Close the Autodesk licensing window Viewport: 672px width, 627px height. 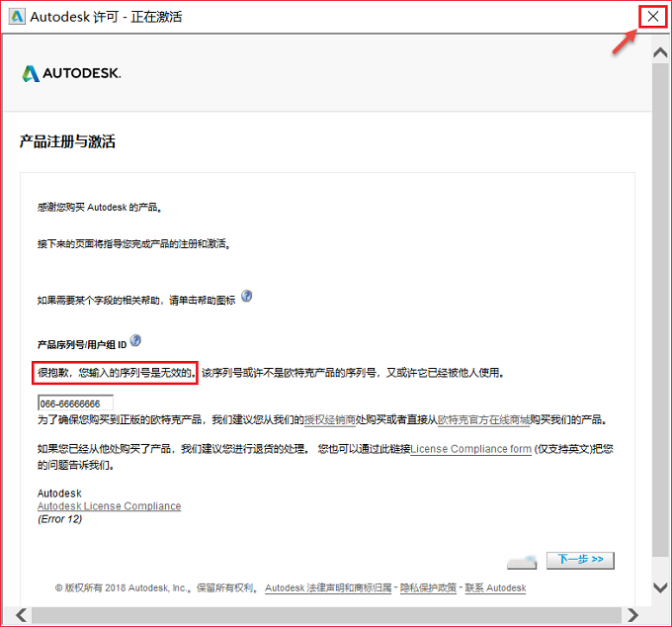pyautogui.click(x=652, y=17)
